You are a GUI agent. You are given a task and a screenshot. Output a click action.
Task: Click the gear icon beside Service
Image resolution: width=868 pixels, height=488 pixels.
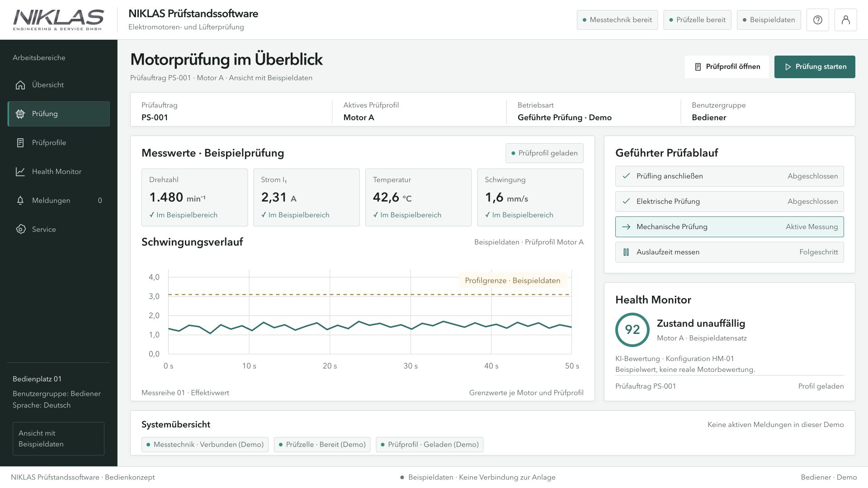20,230
